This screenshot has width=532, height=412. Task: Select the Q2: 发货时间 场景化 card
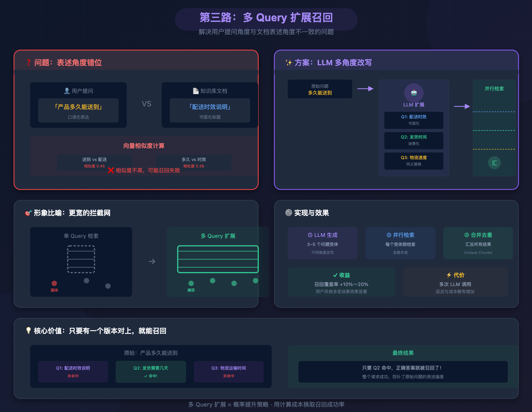click(414, 140)
